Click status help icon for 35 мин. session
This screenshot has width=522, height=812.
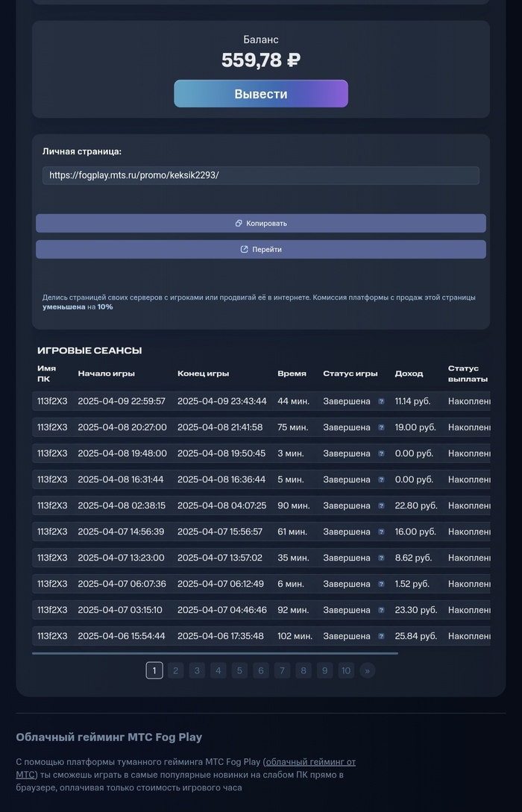tap(381, 558)
